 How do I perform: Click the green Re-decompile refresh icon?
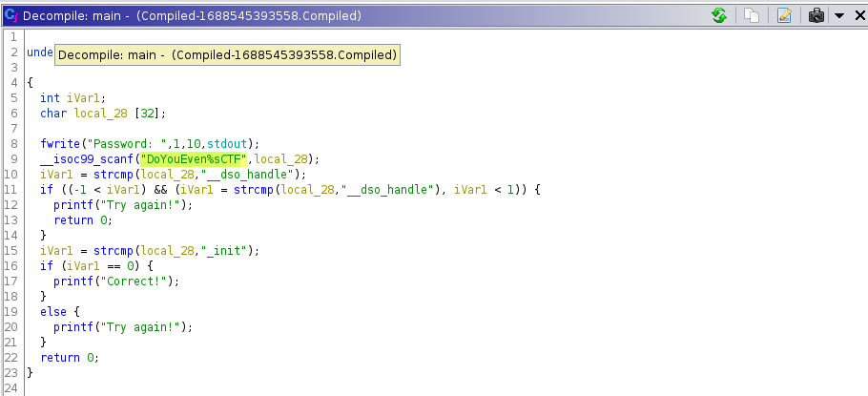[x=719, y=15]
